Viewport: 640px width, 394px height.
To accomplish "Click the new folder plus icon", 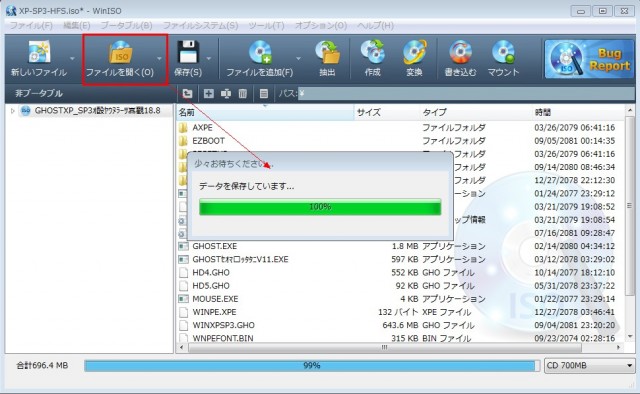I will click(x=209, y=93).
